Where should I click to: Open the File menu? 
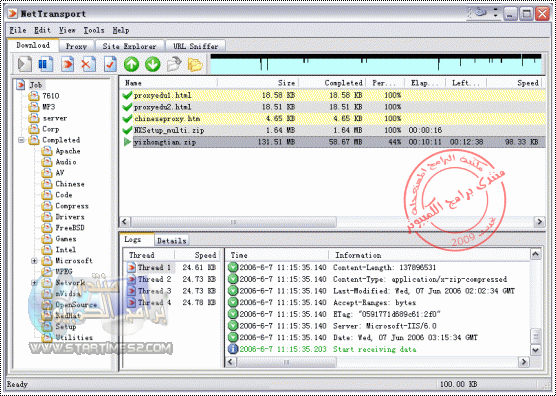[18, 30]
